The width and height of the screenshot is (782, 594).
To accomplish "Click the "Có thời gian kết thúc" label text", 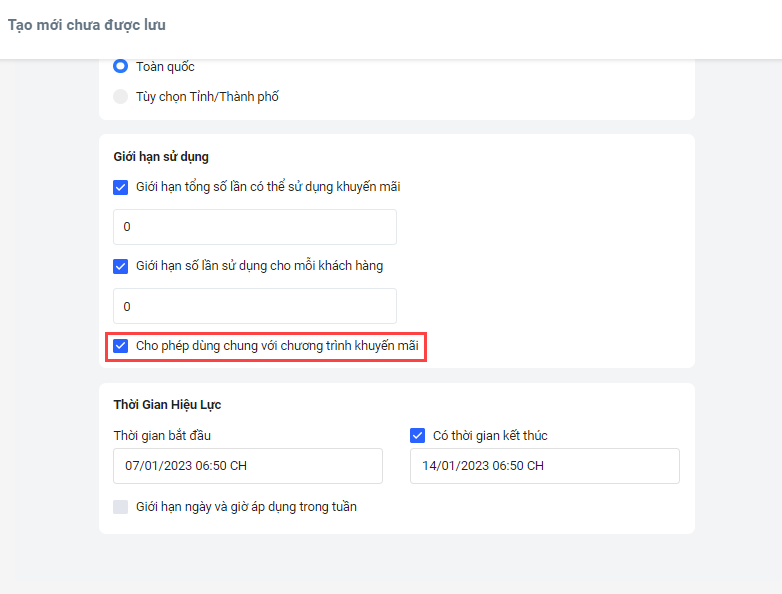I will (490, 436).
